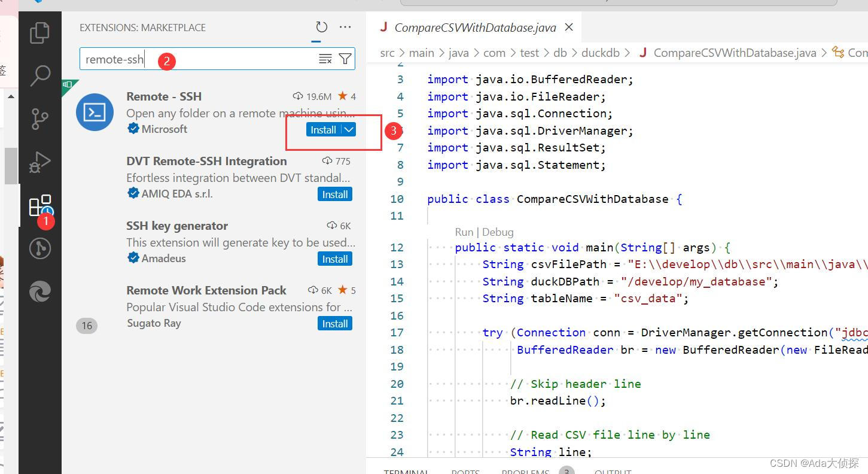This screenshot has width=868, height=474.
Task: Open the Extensions view in activity bar
Action: (39, 206)
